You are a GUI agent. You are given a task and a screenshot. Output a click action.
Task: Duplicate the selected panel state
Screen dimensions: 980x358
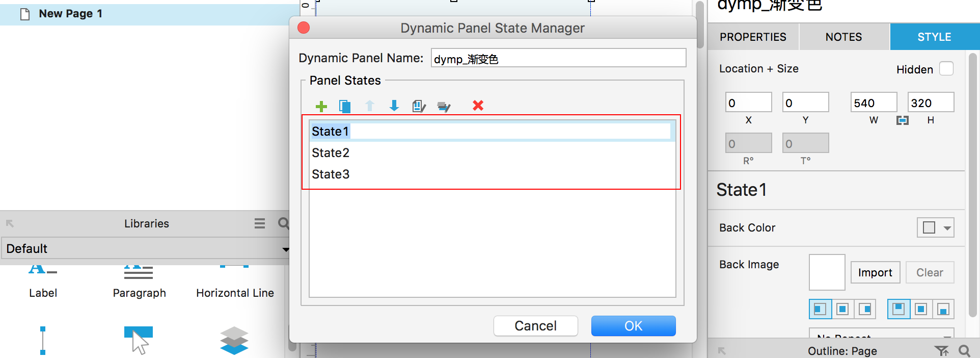(x=345, y=106)
